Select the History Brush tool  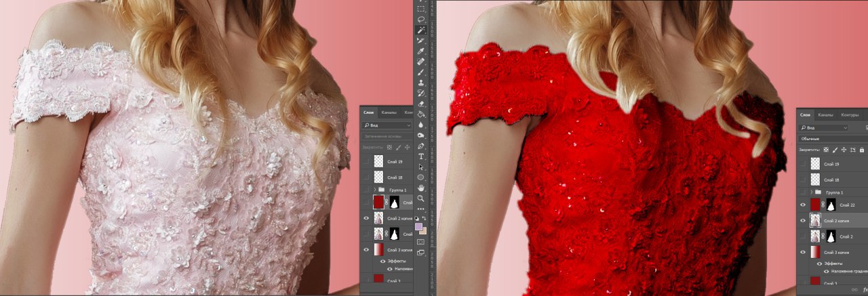420,93
